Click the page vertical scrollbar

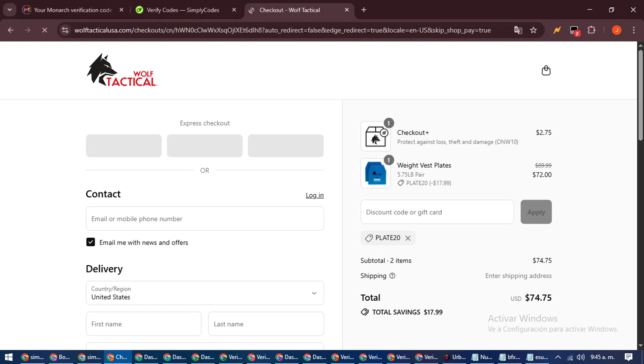pyautogui.click(x=640, y=95)
